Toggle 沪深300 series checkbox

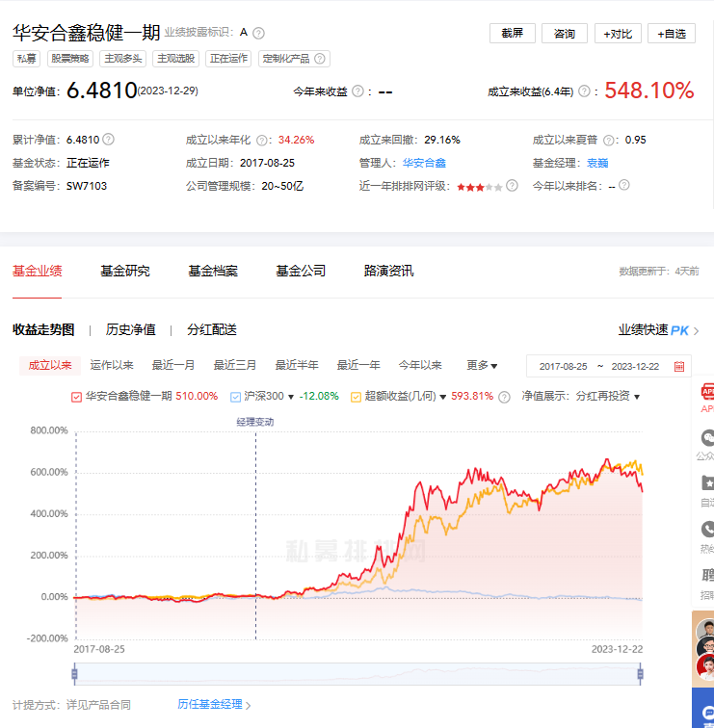(235, 397)
